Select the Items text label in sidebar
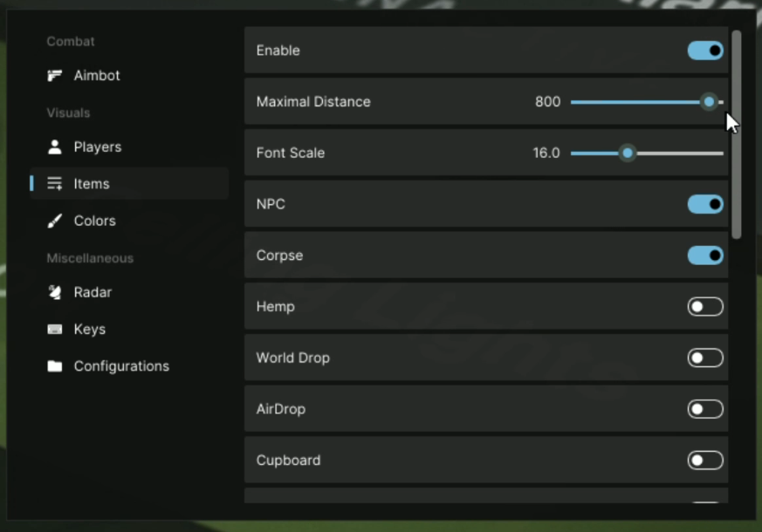The height and width of the screenshot is (532, 762). click(x=92, y=184)
